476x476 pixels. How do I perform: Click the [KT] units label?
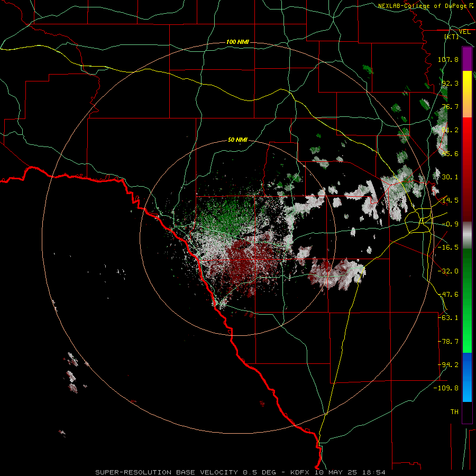coord(452,36)
